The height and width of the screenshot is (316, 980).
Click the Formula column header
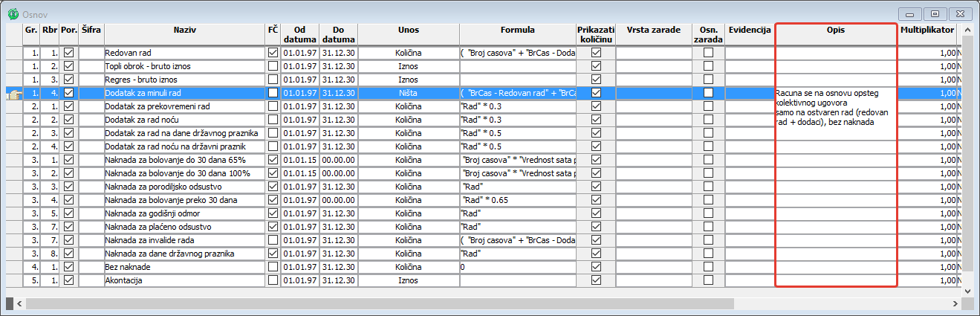[517, 30]
